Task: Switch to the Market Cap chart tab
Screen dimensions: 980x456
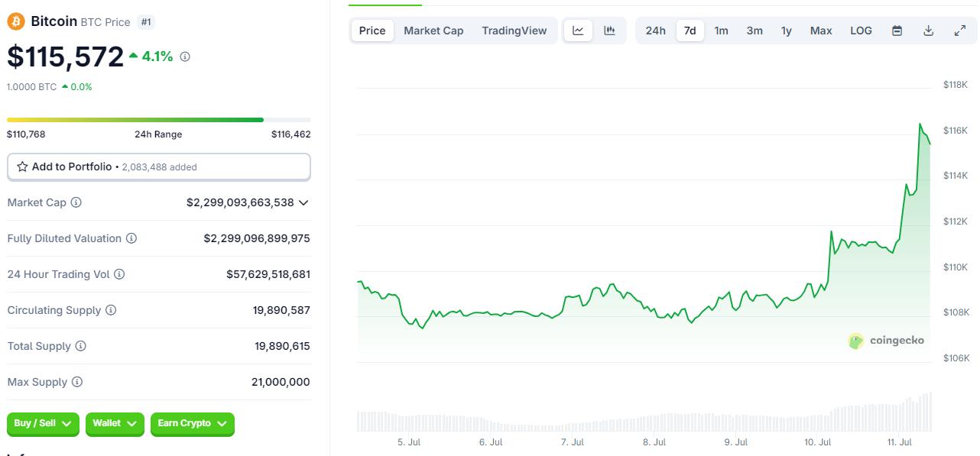Action: tap(433, 31)
